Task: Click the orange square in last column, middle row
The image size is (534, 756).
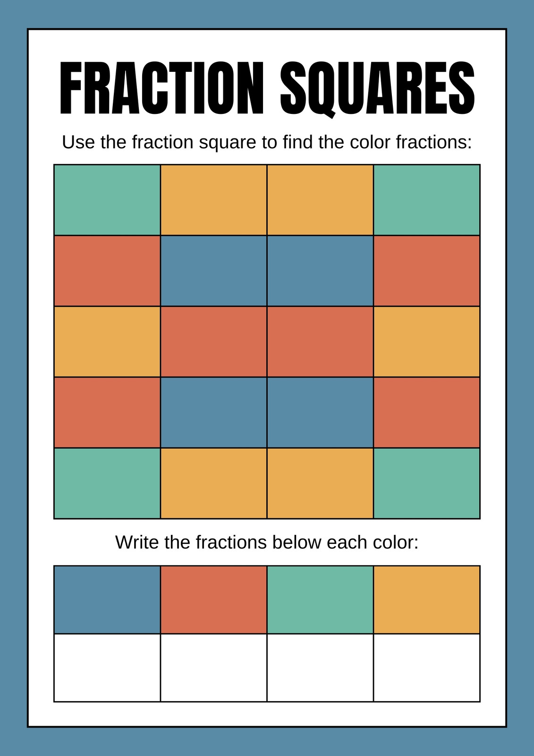Action: (427, 342)
